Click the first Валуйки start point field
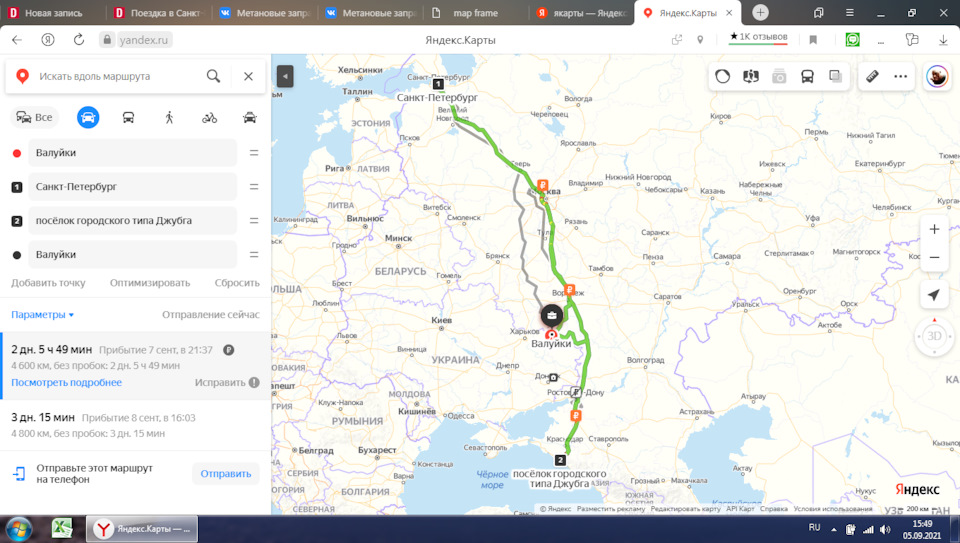The height and width of the screenshot is (543, 960). point(132,152)
